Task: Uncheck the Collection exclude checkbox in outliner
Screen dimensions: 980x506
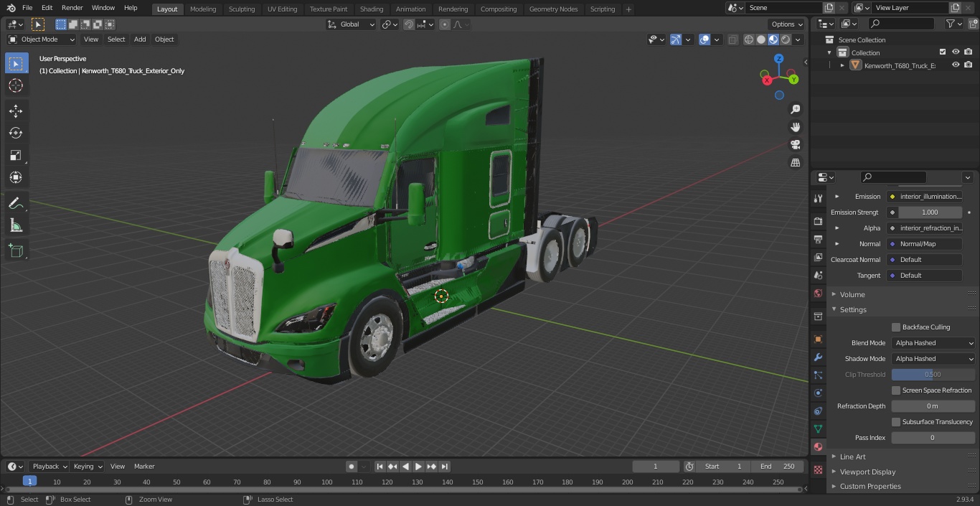Action: click(943, 52)
